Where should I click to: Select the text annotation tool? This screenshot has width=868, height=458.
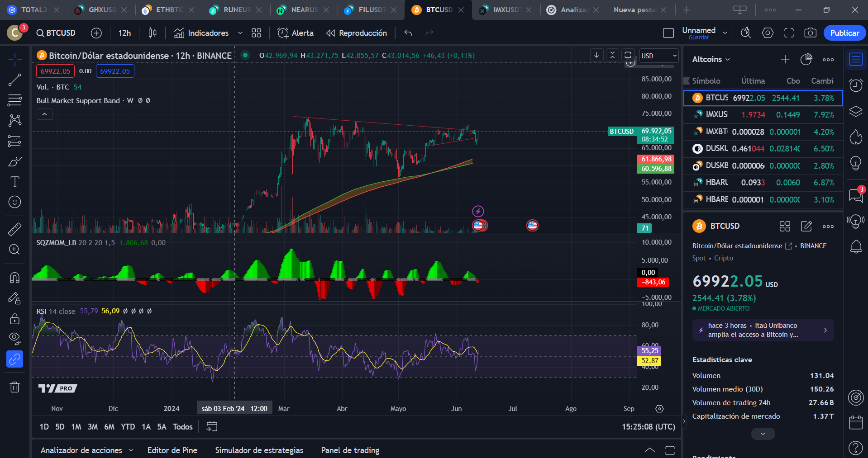tap(15, 181)
